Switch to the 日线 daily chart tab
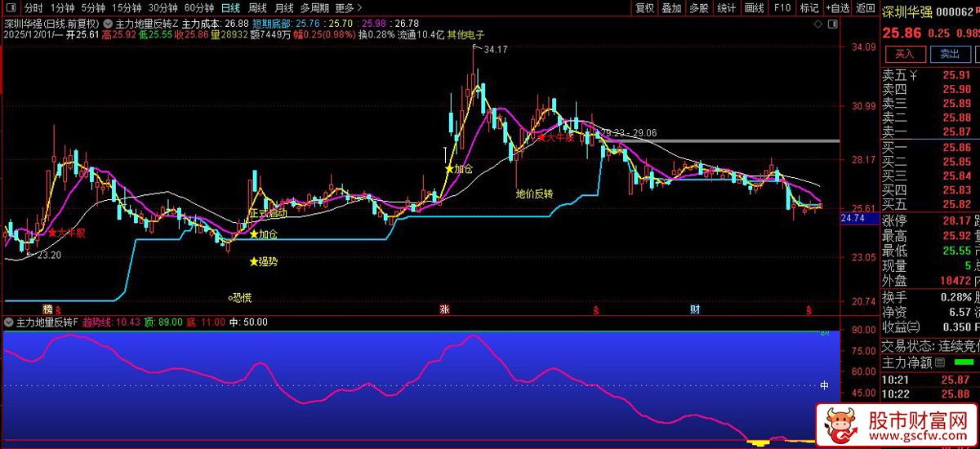Screen dimensions: 980x449 coord(230,8)
